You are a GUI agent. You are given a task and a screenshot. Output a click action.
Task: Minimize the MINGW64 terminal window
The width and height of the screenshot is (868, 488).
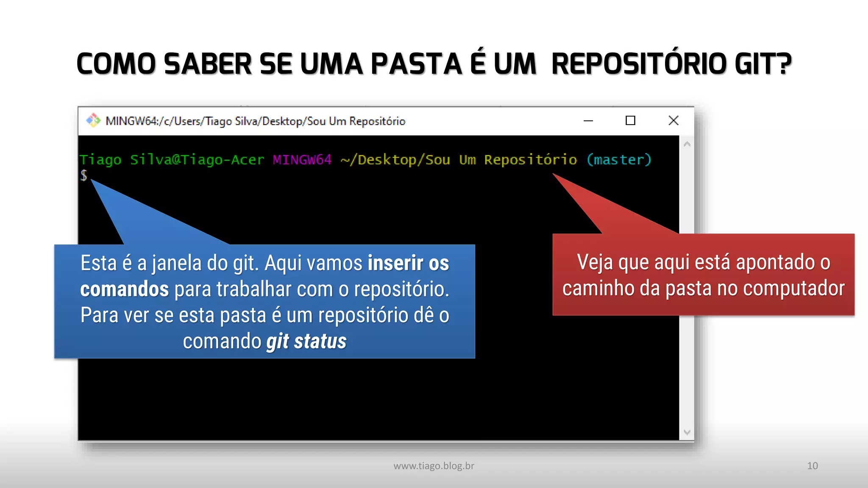pos(588,121)
